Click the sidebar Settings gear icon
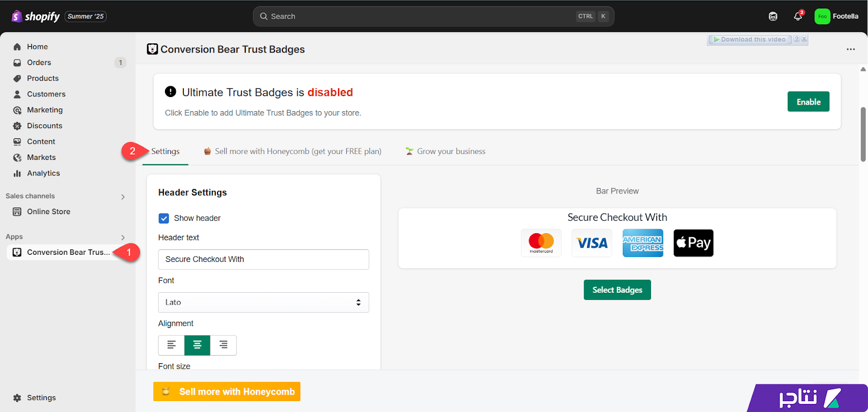 [17, 398]
